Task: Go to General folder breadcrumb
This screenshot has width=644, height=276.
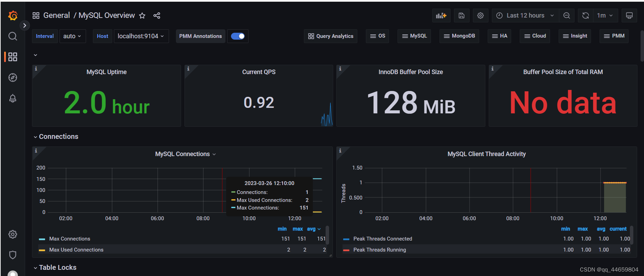Action: (56, 16)
